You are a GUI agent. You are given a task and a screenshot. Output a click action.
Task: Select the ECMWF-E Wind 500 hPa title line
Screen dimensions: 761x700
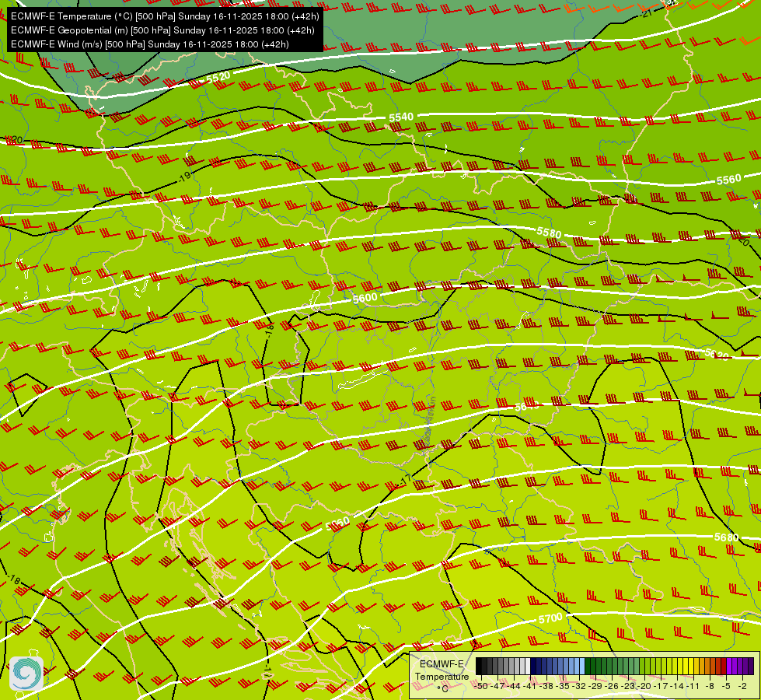pyautogui.click(x=150, y=44)
